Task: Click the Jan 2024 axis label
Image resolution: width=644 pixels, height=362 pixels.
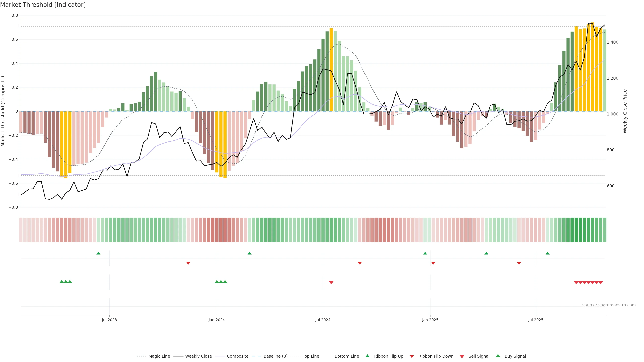Action: point(217,320)
